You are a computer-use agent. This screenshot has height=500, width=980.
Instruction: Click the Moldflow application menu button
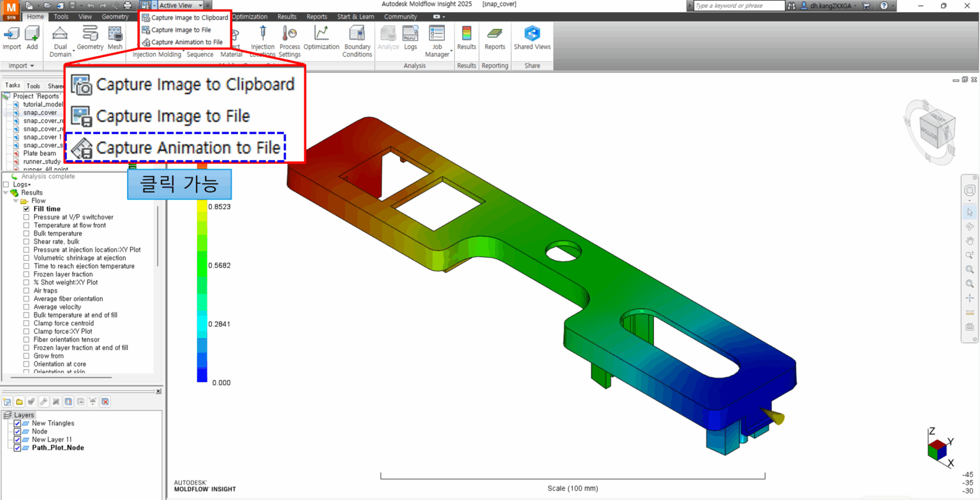coord(12,11)
